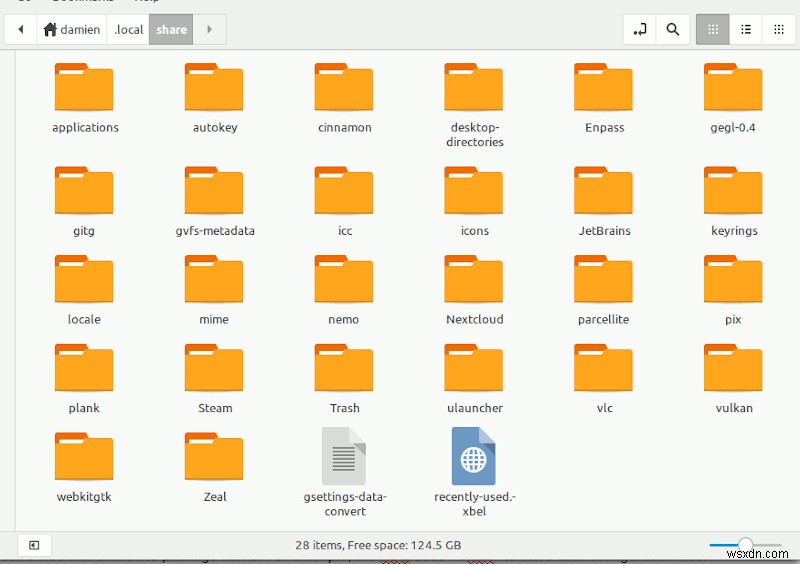The width and height of the screenshot is (800, 564).
Task: Toggle the sidebar visibility button
Action: pyautogui.click(x=34, y=545)
